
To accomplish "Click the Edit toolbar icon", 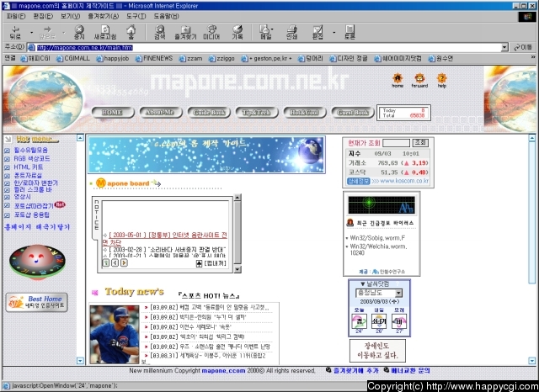I will point(318,32).
